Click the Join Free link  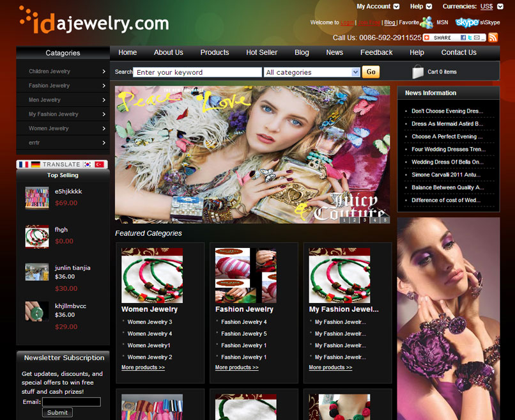[369, 22]
